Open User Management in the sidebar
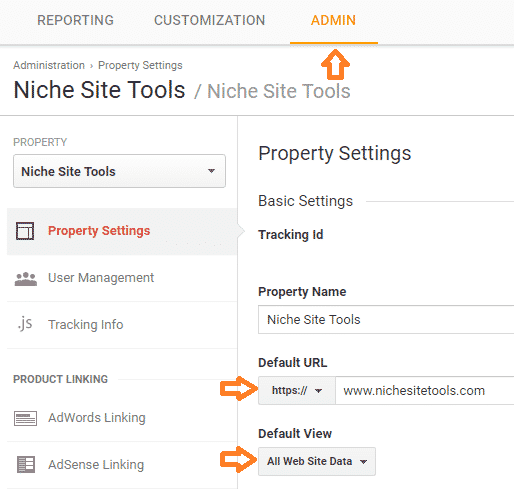Screen dimensions: 514x489 click(x=122, y=278)
